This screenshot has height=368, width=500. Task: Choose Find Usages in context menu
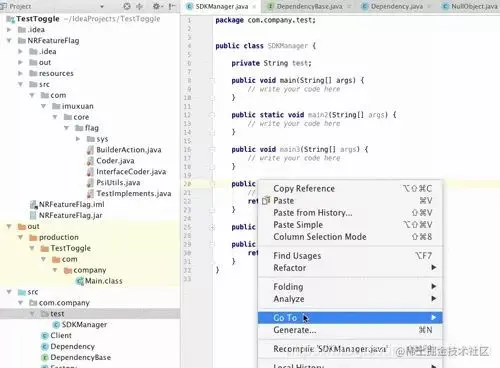[x=350, y=256]
